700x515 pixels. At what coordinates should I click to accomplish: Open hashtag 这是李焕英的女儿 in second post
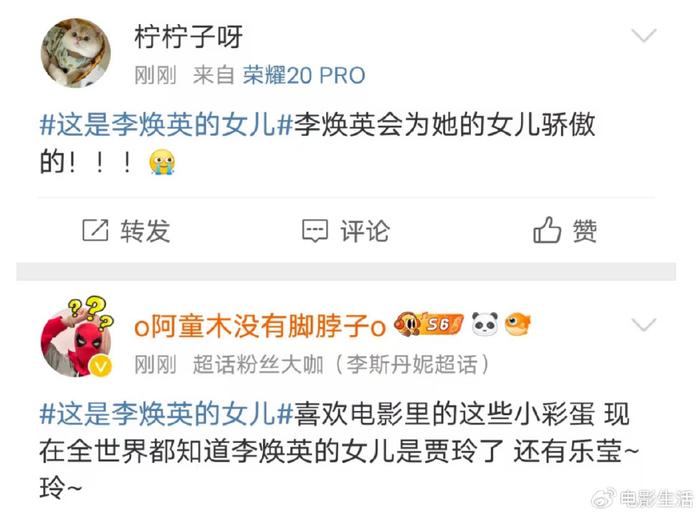(166, 413)
